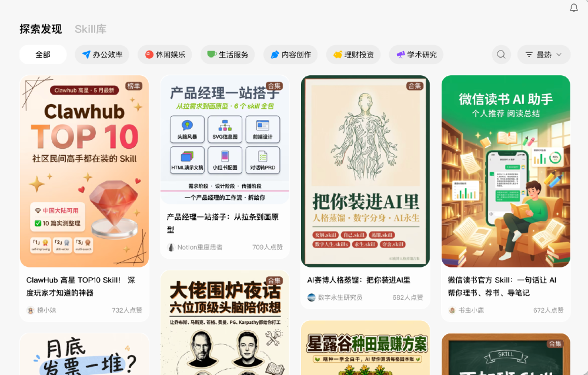This screenshot has width=588, height=375.
Task: Click the red face icon for 休闲娱乐
Action: (x=149, y=55)
